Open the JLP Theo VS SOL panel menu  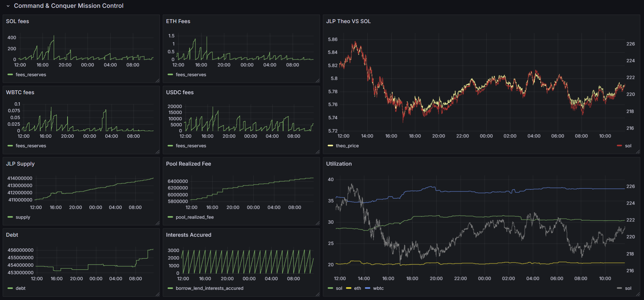point(349,21)
